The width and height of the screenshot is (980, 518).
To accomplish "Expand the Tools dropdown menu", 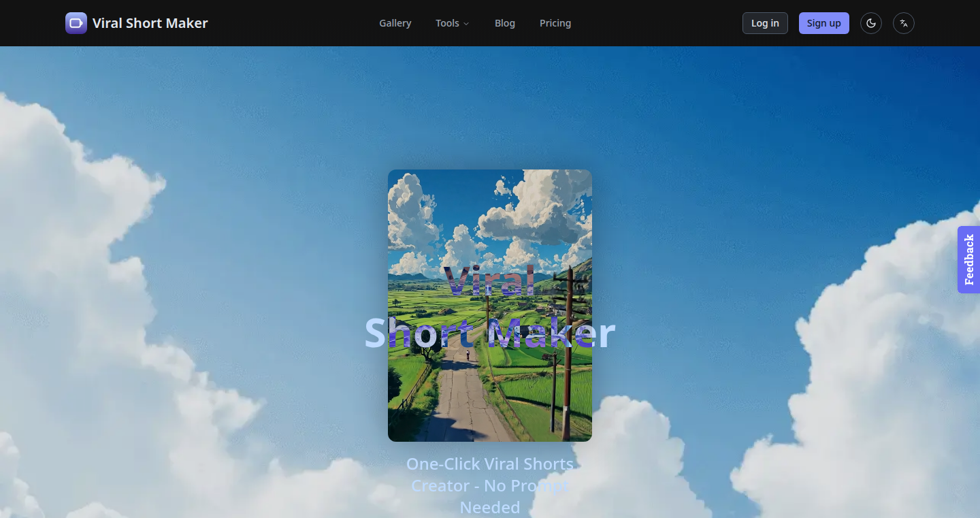I will (x=453, y=23).
